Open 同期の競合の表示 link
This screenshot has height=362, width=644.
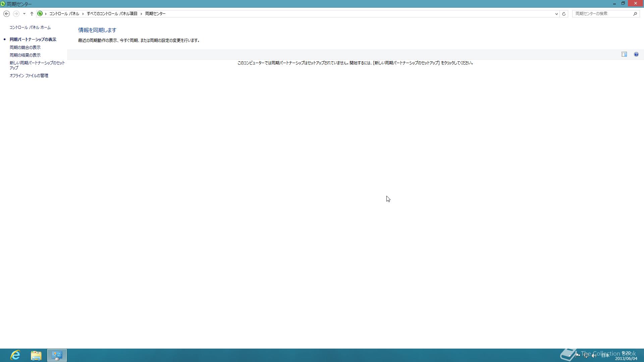point(25,47)
